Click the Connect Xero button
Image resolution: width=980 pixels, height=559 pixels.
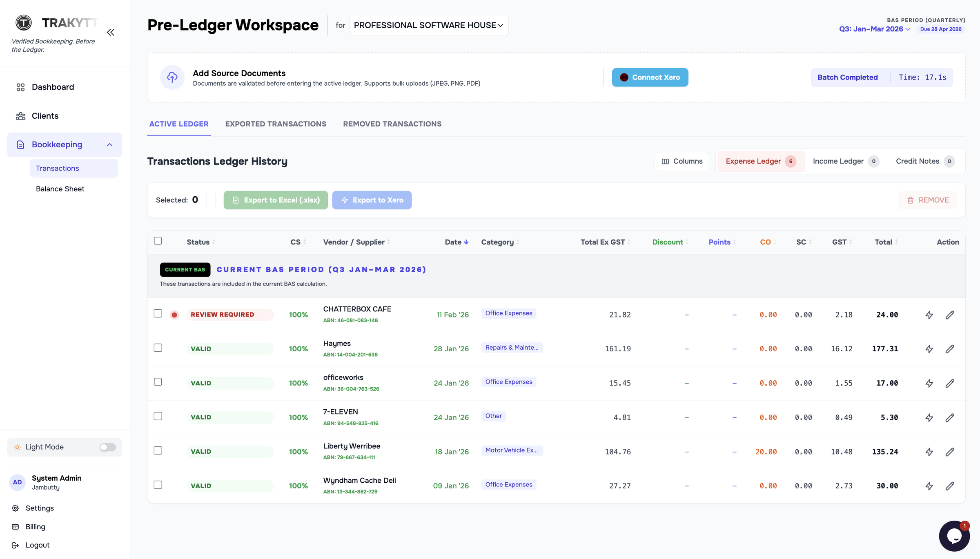[x=650, y=78]
